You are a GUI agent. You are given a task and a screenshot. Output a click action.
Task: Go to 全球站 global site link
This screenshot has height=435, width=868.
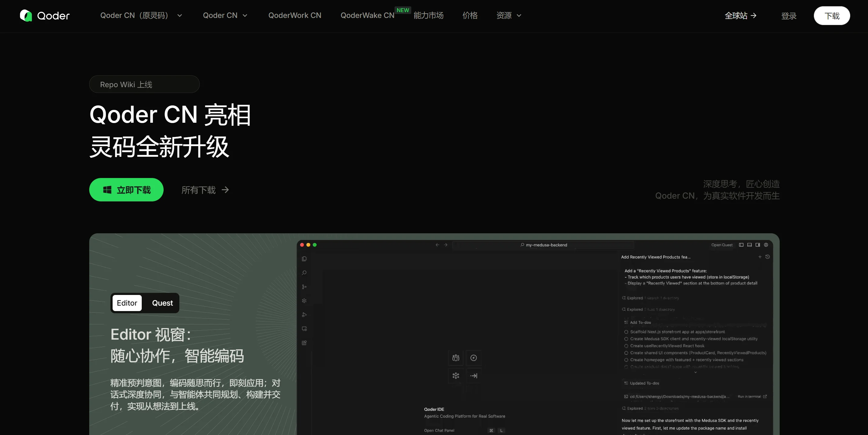coord(741,15)
